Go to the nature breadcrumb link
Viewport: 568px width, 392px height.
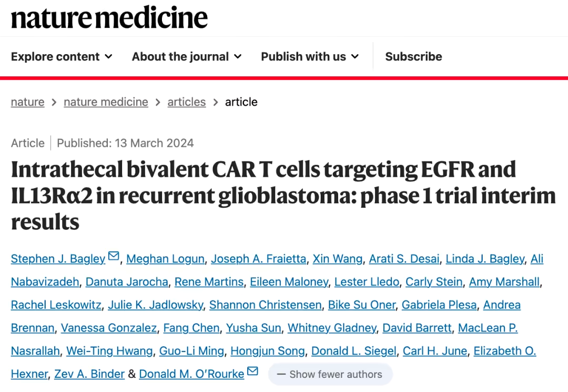pyautogui.click(x=27, y=102)
